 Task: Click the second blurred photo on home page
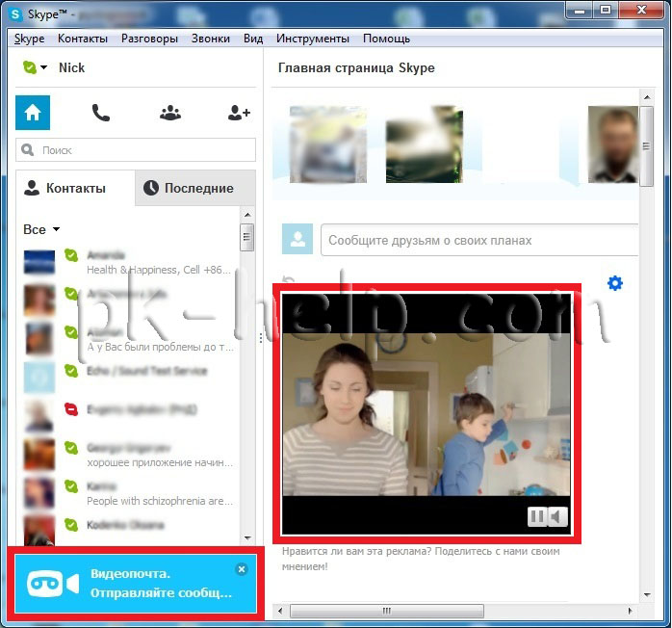coord(425,144)
